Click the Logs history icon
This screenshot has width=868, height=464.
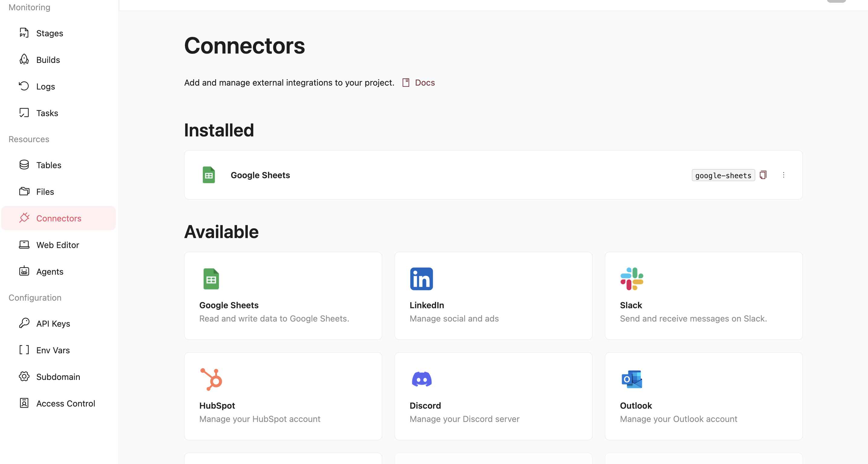coord(24,86)
